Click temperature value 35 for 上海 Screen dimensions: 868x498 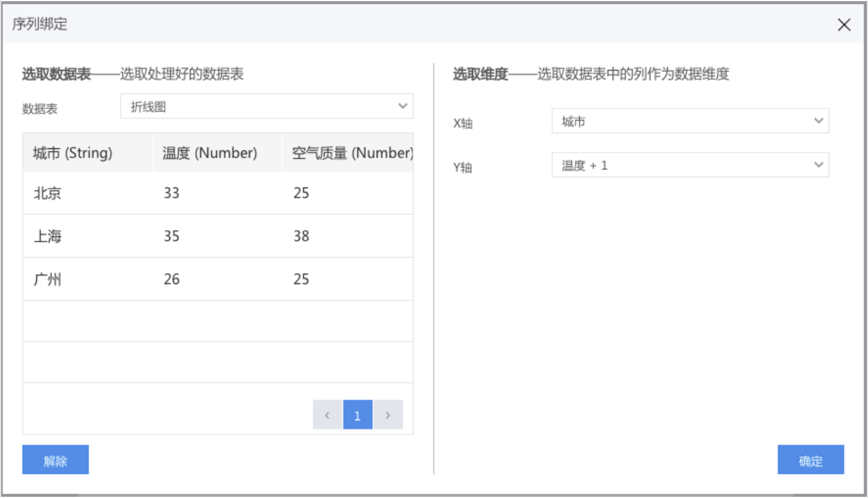click(x=172, y=236)
